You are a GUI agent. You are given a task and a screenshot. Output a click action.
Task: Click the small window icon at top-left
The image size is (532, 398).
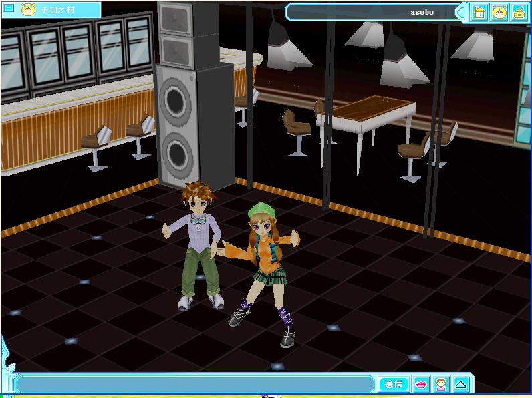pyautogui.click(x=9, y=9)
